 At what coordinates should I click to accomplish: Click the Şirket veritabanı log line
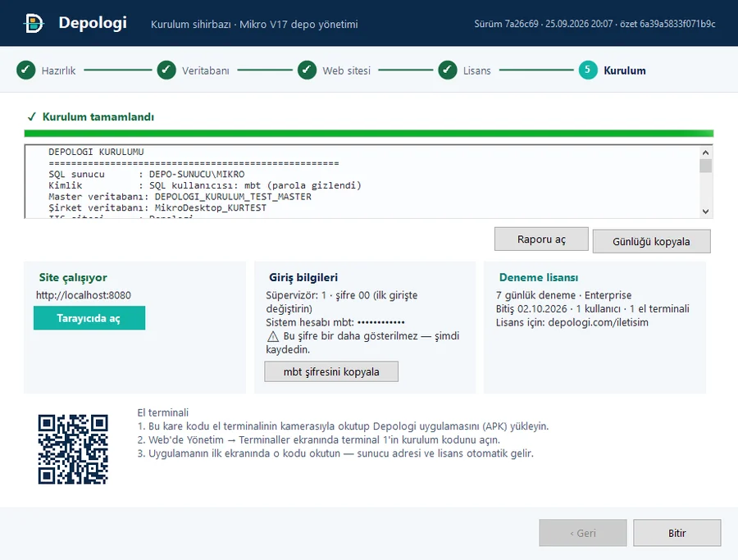pyautogui.click(x=157, y=208)
